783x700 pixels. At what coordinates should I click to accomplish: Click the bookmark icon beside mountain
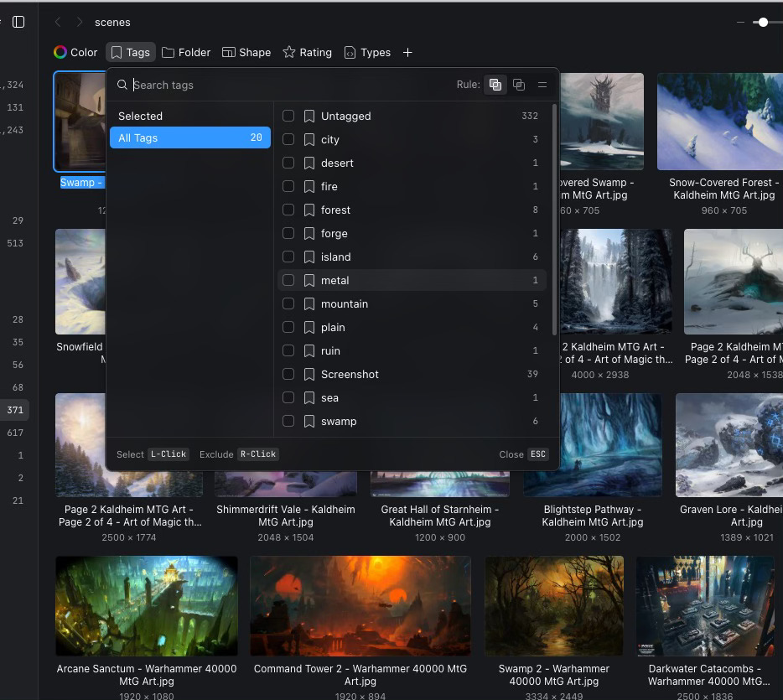(x=309, y=304)
